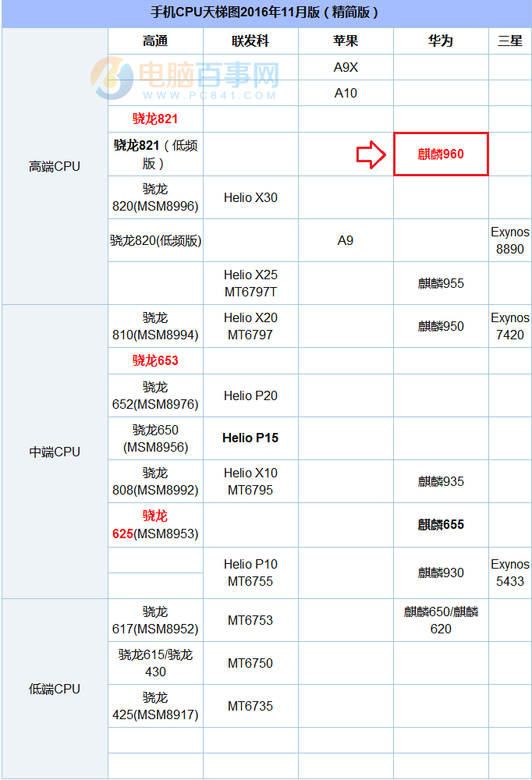Click the 麒麟950 cell

(441, 326)
